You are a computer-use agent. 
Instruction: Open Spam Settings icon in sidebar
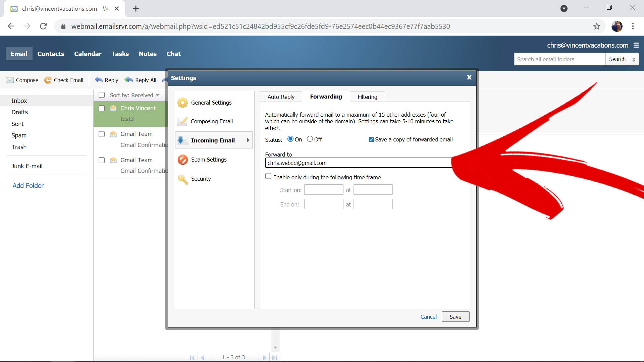click(x=182, y=160)
